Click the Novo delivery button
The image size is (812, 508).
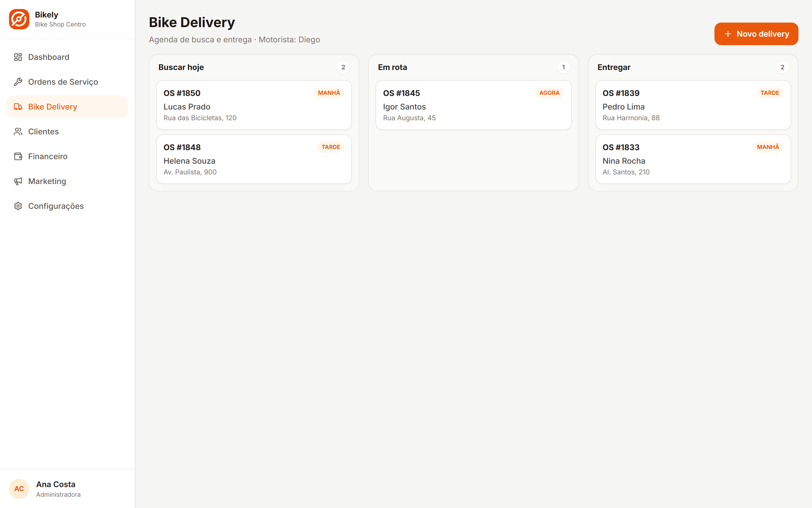tap(756, 34)
